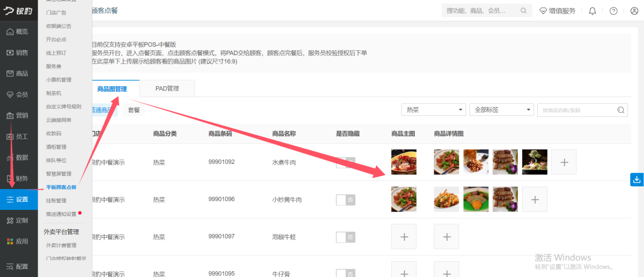This screenshot has width=644, height=277.
Task: Open the help question mark icon
Action: pos(614,11)
